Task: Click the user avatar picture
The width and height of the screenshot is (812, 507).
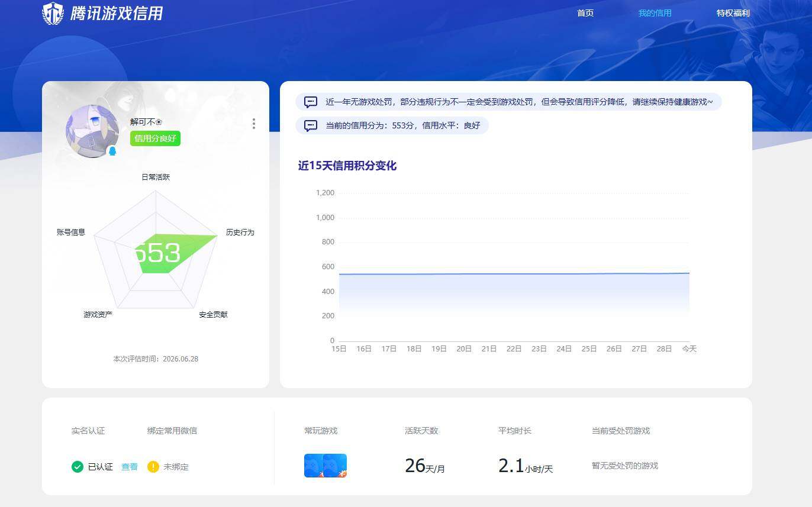Action: 92,131
